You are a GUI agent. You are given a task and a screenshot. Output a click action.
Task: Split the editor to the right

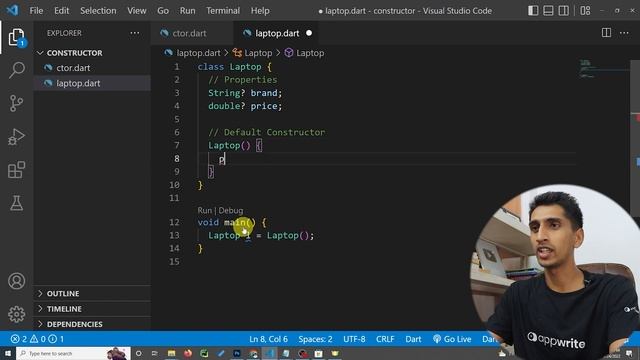pyautogui.click(x=606, y=33)
